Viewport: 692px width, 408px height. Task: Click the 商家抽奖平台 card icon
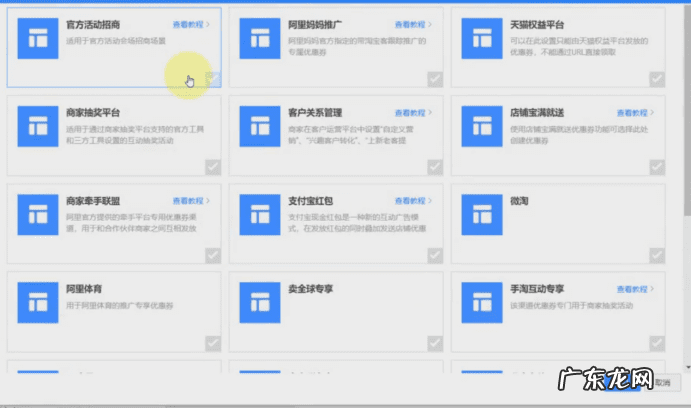pyautogui.click(x=38, y=126)
